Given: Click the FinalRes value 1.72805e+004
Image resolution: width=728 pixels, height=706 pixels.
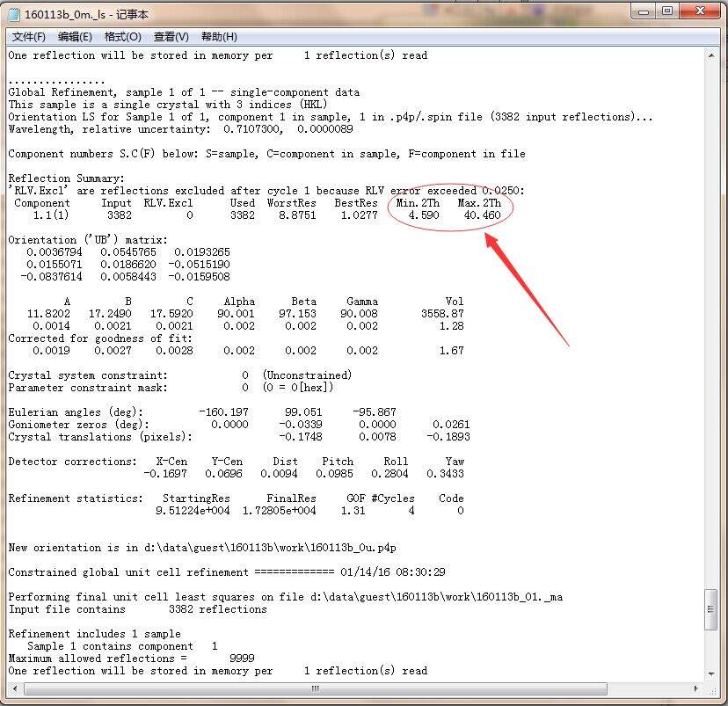Looking at the screenshot, I should coord(279,511).
